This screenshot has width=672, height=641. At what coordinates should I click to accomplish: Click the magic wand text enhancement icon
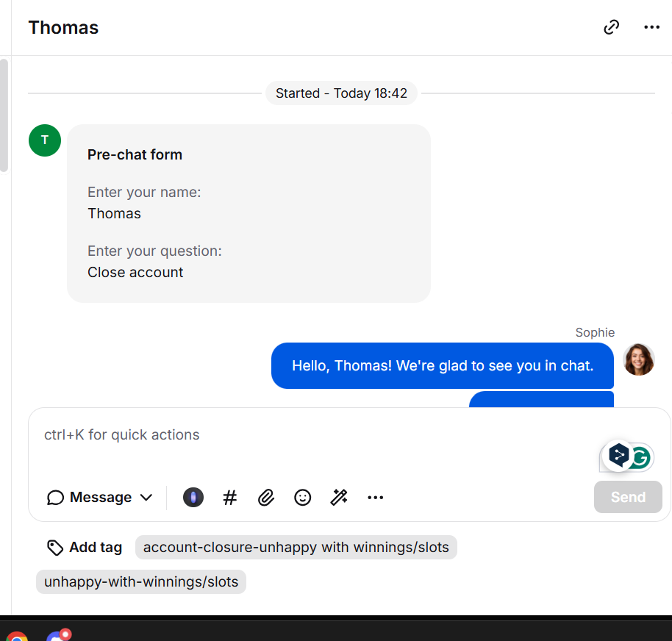(339, 498)
